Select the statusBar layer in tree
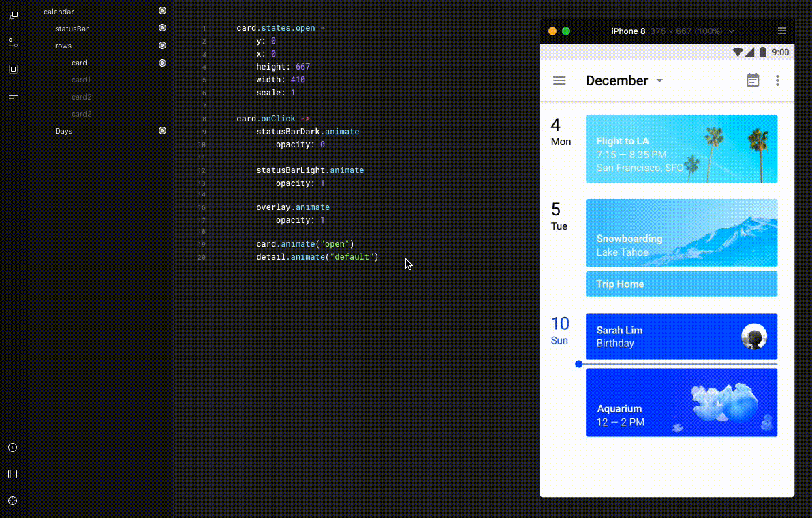 pyautogui.click(x=72, y=29)
